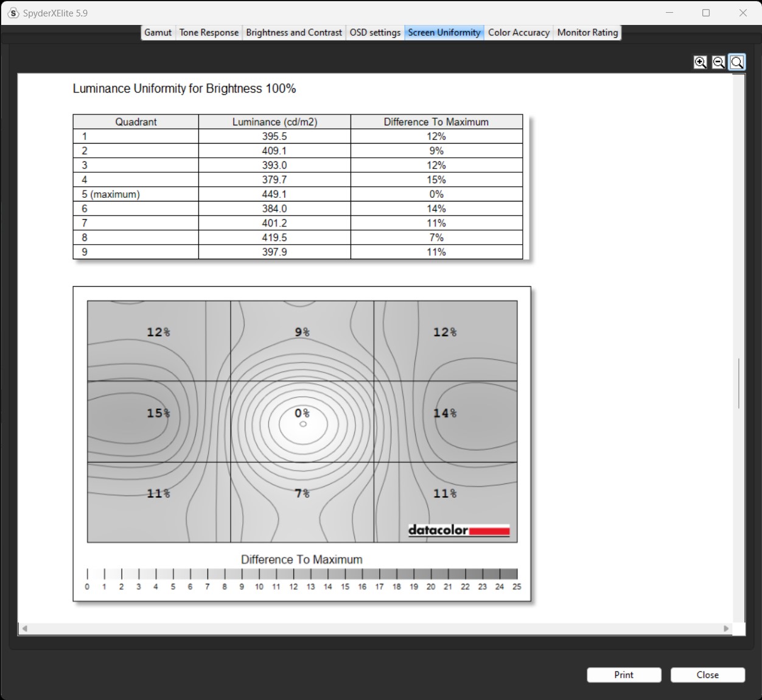Click the '5 (maximum)' quadrant cell
This screenshot has height=700, width=762.
[136, 194]
